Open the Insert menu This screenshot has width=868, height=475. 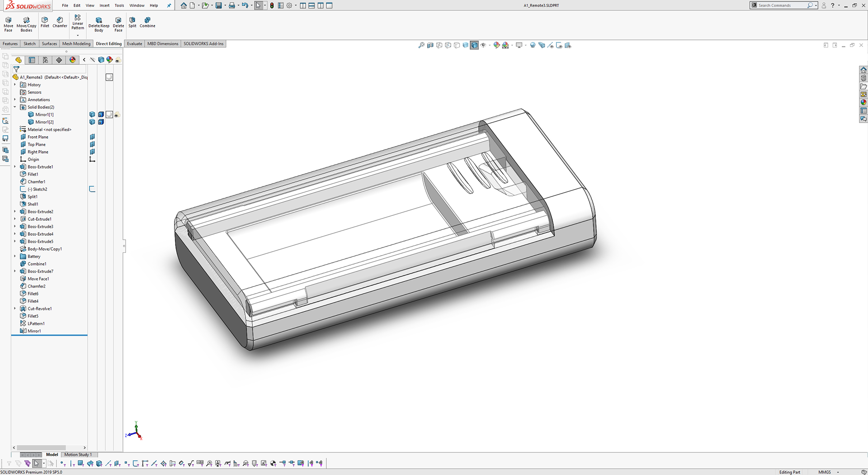(104, 5)
